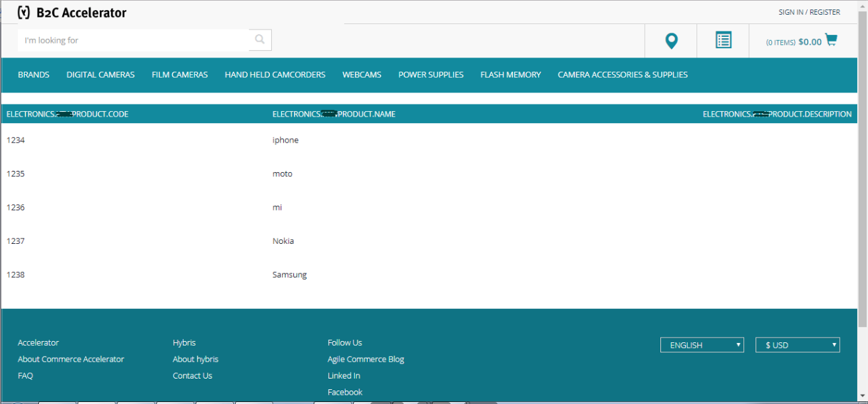
Task: Select product name iphone
Action: (x=285, y=140)
